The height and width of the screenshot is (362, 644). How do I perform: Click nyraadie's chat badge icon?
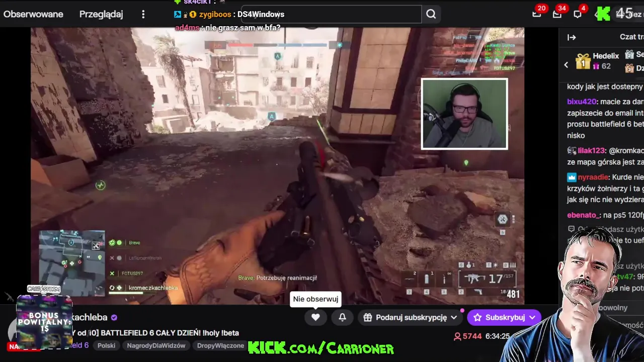click(572, 177)
